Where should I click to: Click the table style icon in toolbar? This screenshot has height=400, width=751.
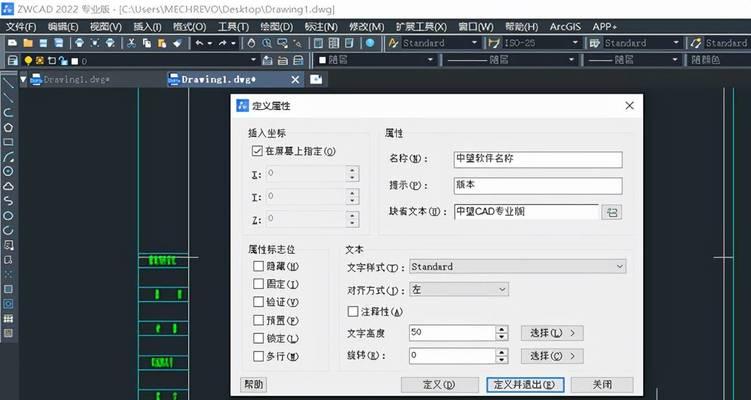595,43
